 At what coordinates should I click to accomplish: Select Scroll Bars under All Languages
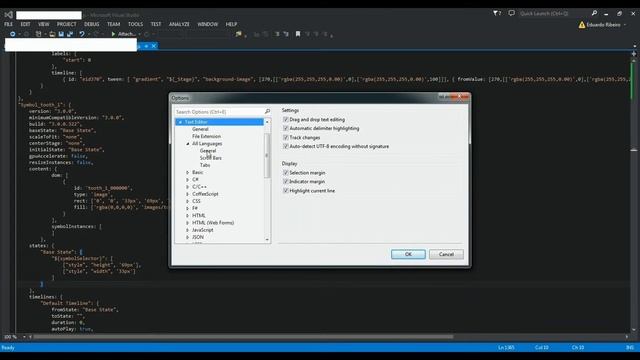(x=211, y=158)
